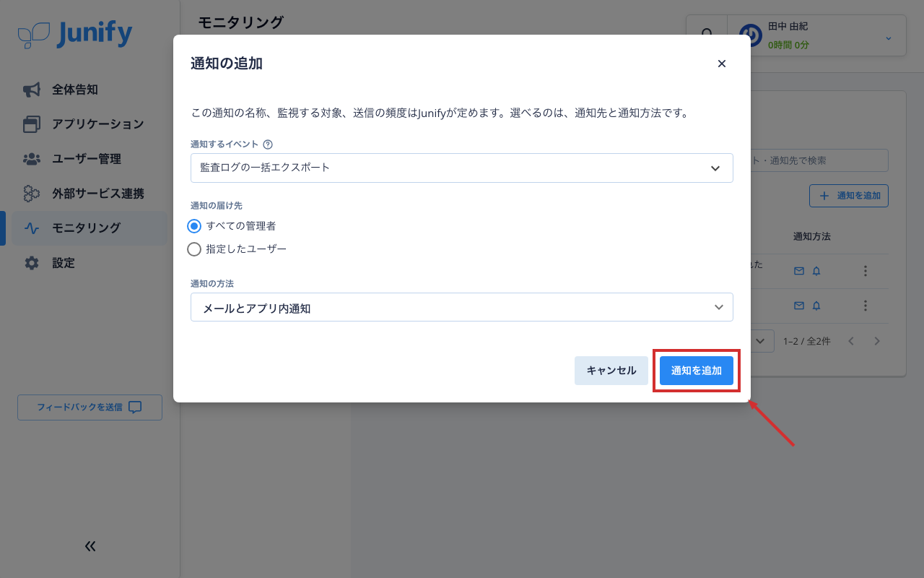924x578 pixels.
Task: Expand the 通知の方法 dropdown
Action: tap(462, 307)
